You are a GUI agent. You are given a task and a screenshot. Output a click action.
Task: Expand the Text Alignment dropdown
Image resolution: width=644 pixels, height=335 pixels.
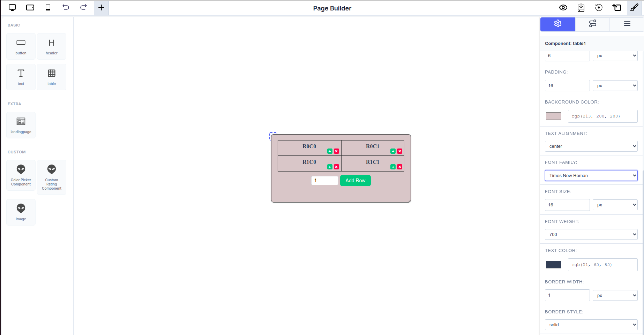tap(591, 146)
